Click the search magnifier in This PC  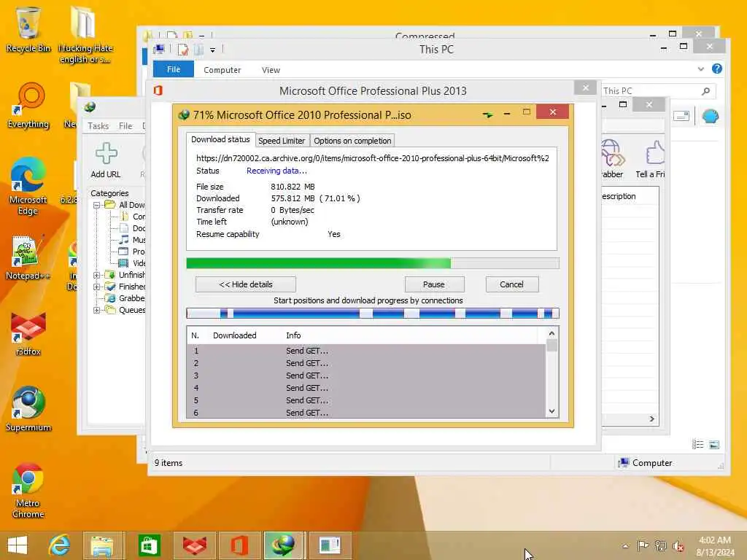pyautogui.click(x=705, y=90)
